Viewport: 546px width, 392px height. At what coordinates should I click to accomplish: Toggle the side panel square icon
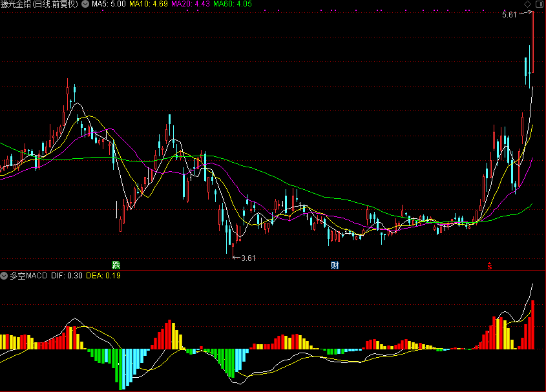point(539,4)
